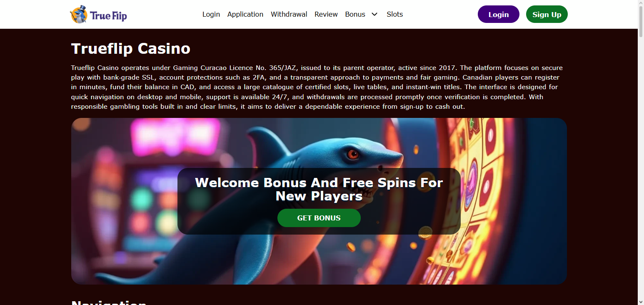Click the True Flip wordmark in header
The height and width of the screenshot is (305, 644).
(108, 16)
